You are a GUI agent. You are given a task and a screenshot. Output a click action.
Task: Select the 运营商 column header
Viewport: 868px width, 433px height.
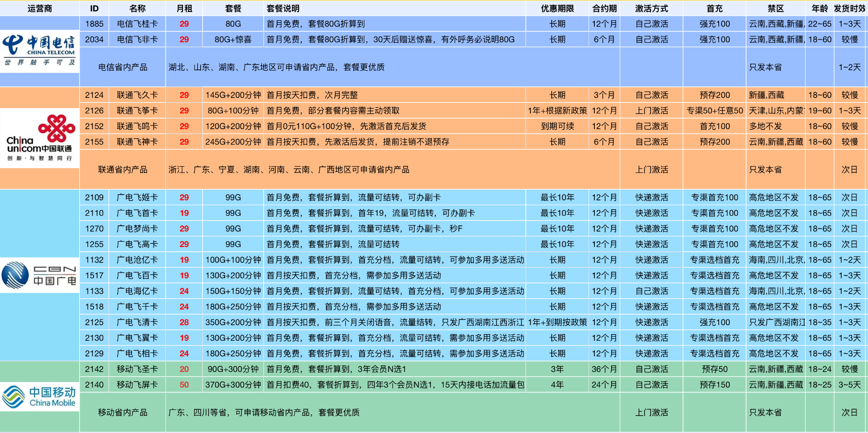(x=39, y=8)
